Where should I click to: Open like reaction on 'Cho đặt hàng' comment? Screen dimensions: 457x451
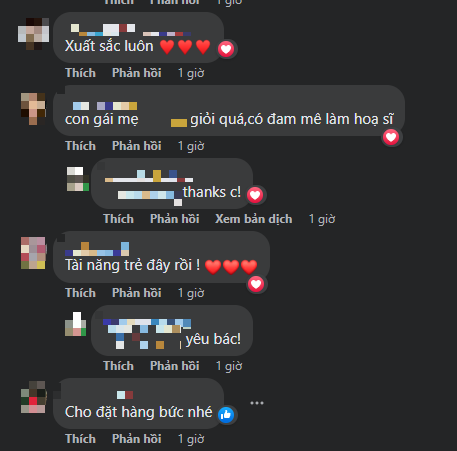226,415
